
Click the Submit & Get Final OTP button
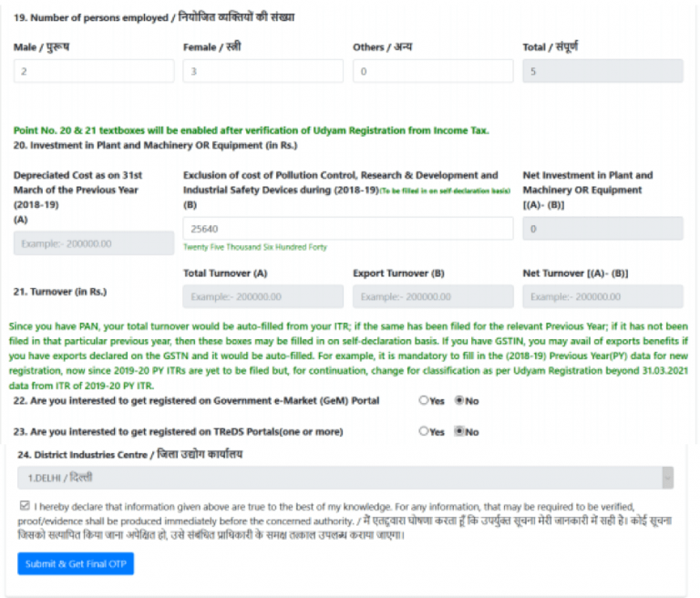pos(76,564)
